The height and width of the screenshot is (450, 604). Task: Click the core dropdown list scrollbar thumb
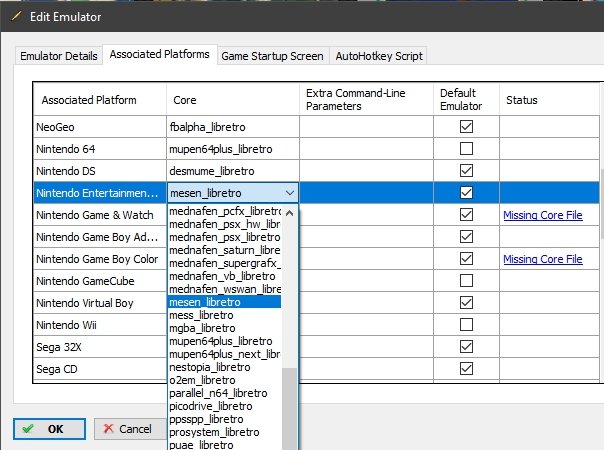pyautogui.click(x=289, y=408)
